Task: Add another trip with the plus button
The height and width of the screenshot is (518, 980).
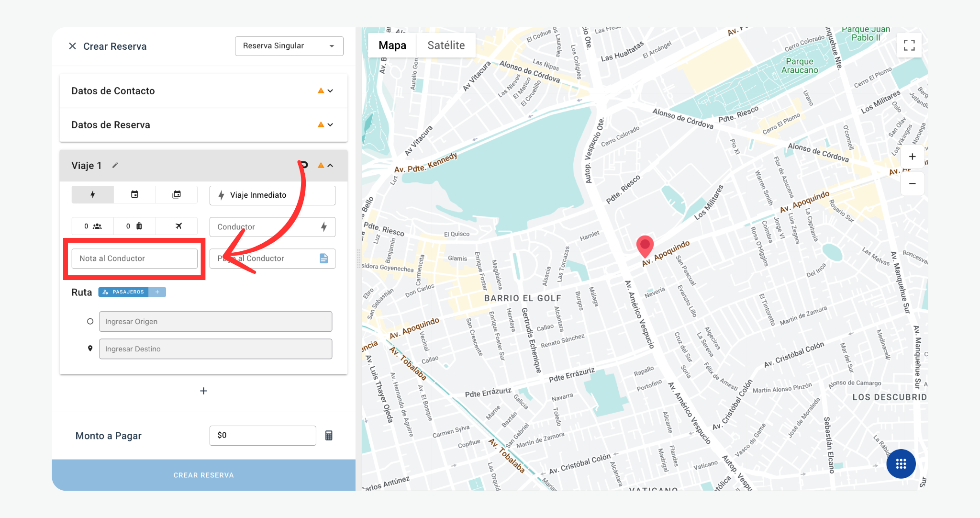Action: click(203, 391)
